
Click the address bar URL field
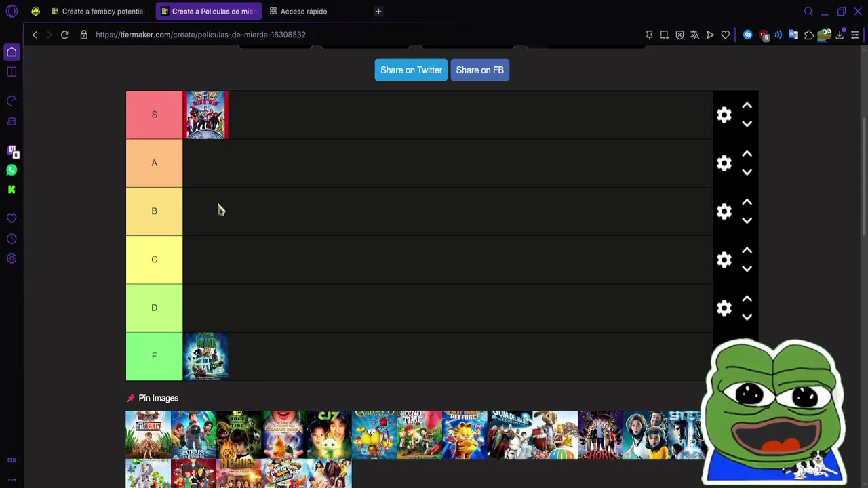(366, 35)
